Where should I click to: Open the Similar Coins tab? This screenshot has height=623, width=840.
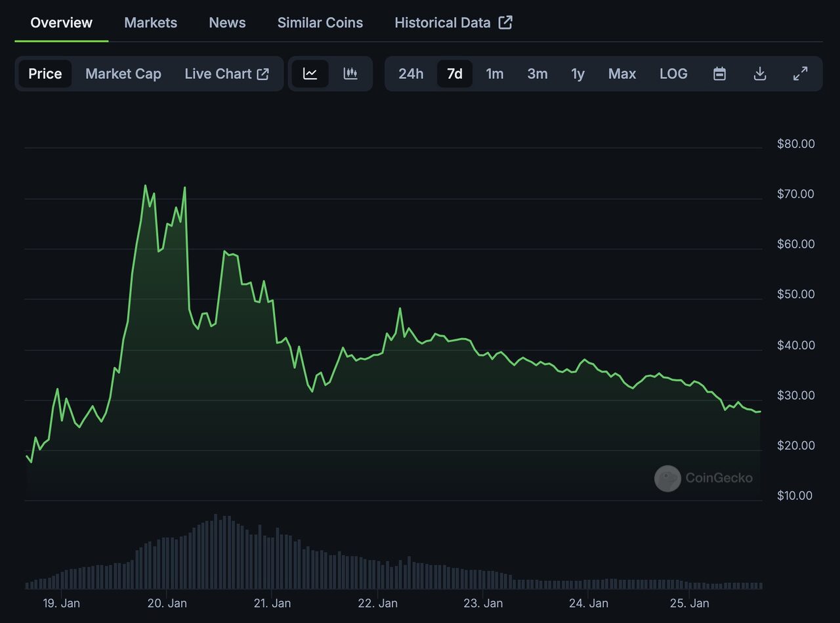point(320,22)
